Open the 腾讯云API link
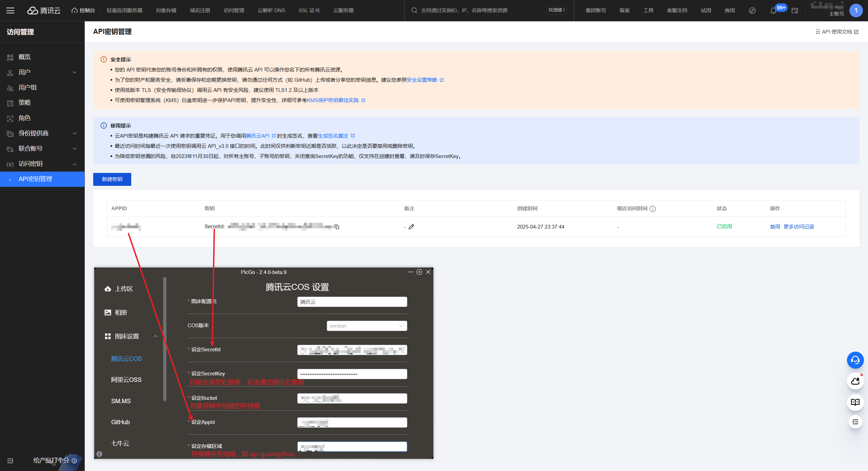The image size is (868, 471). [260, 136]
